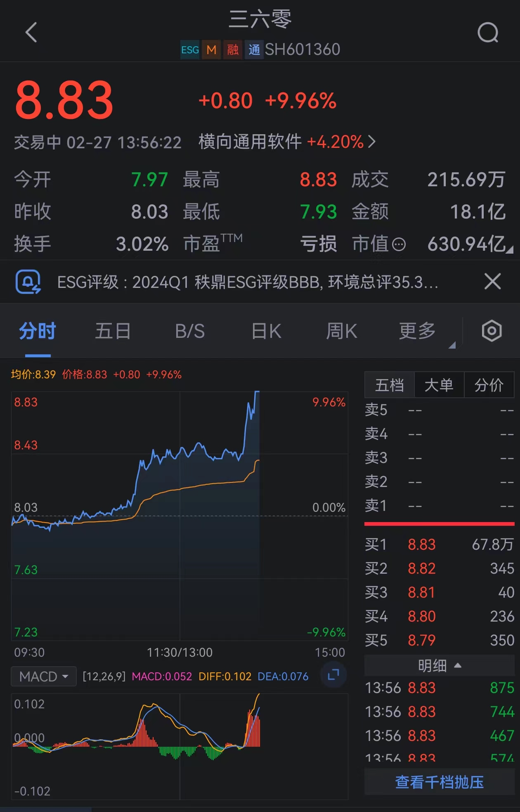Image resolution: width=520 pixels, height=812 pixels.
Task: Select the 日K chart tab
Action: click(x=266, y=331)
